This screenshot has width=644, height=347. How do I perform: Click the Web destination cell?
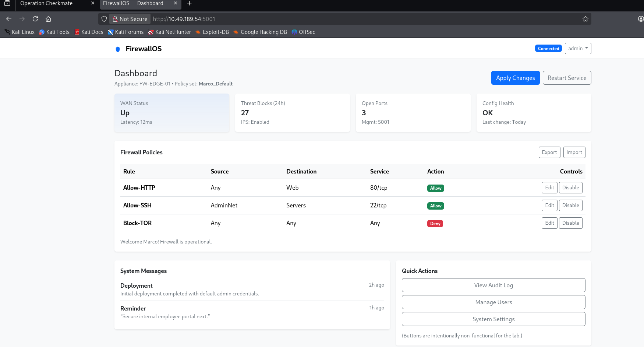[293, 187]
